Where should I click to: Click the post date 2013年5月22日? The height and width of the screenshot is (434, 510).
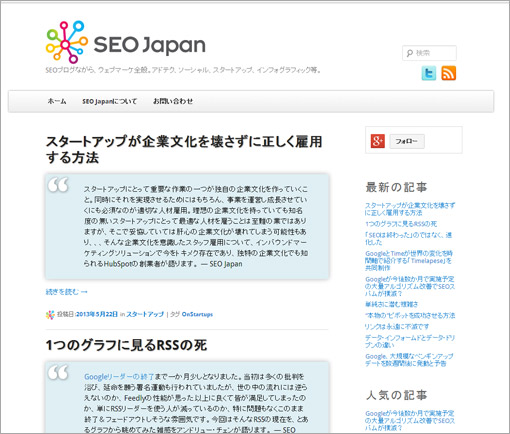pyautogui.click(x=97, y=314)
